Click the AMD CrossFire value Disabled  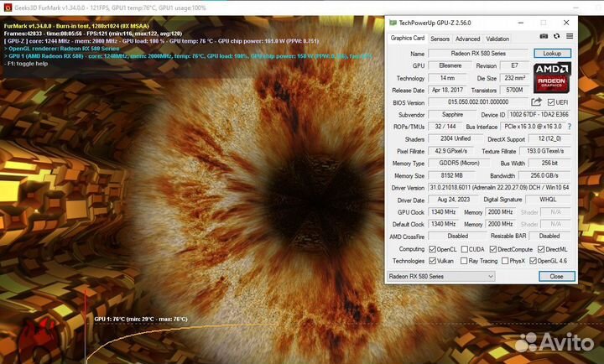[x=458, y=236]
